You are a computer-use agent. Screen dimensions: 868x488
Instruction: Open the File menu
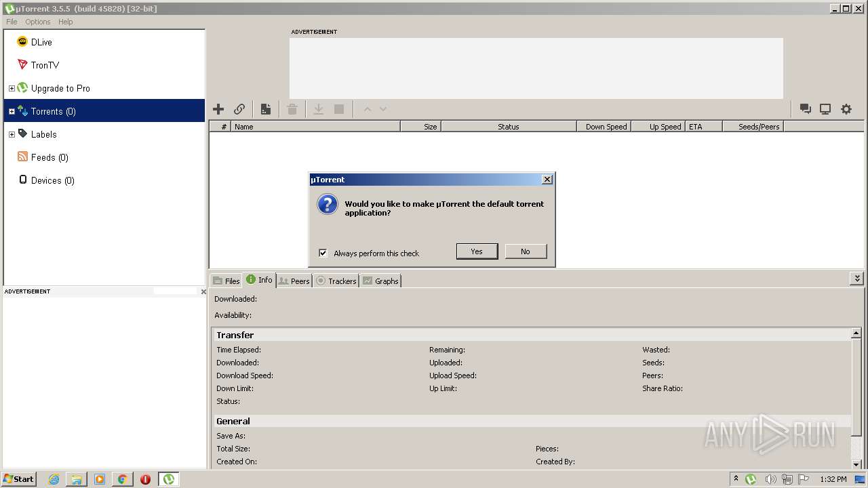click(12, 22)
